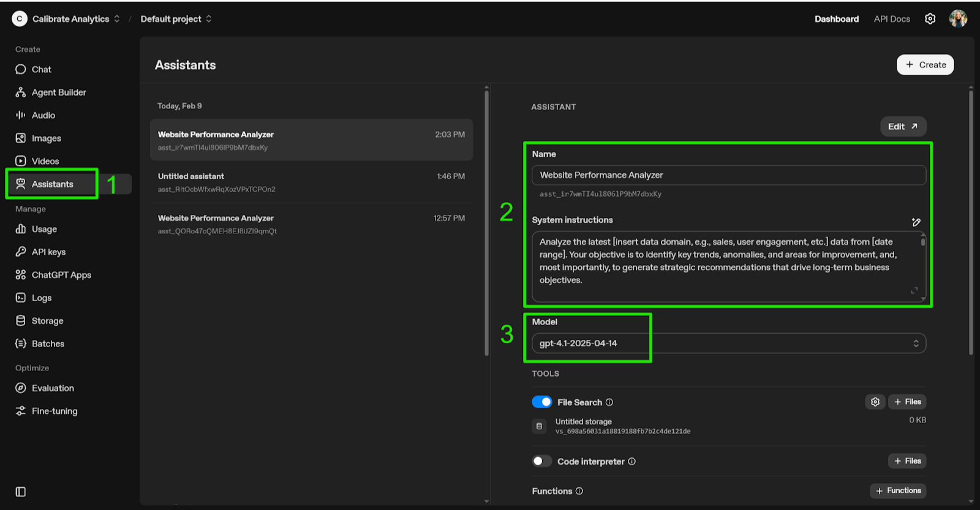Click the add Functions button
Image resolution: width=980 pixels, height=510 pixels.
click(898, 490)
